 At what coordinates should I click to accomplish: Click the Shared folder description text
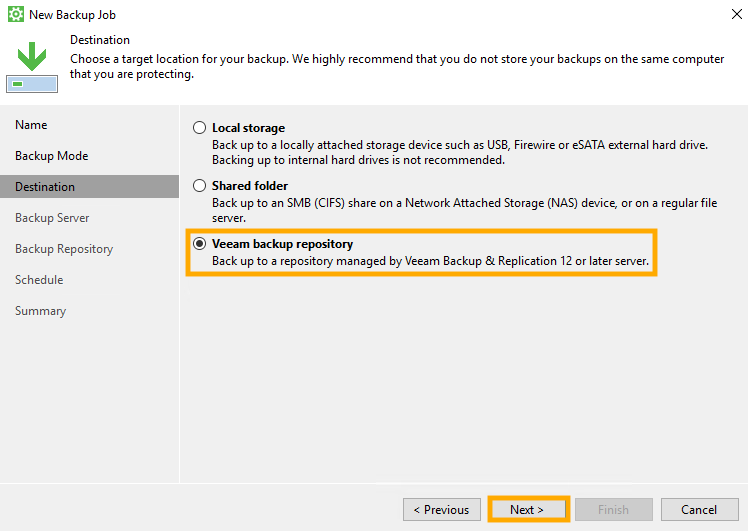(x=464, y=210)
